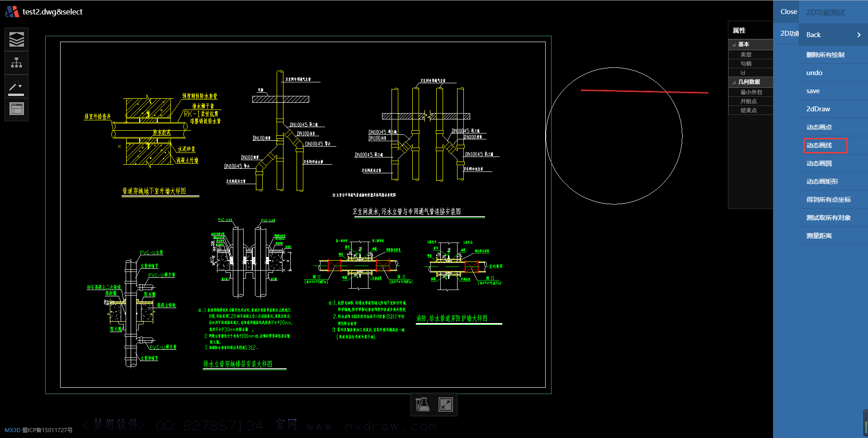Click the 开始点 property row
Viewport: 868px width, 438px height.
click(750, 101)
